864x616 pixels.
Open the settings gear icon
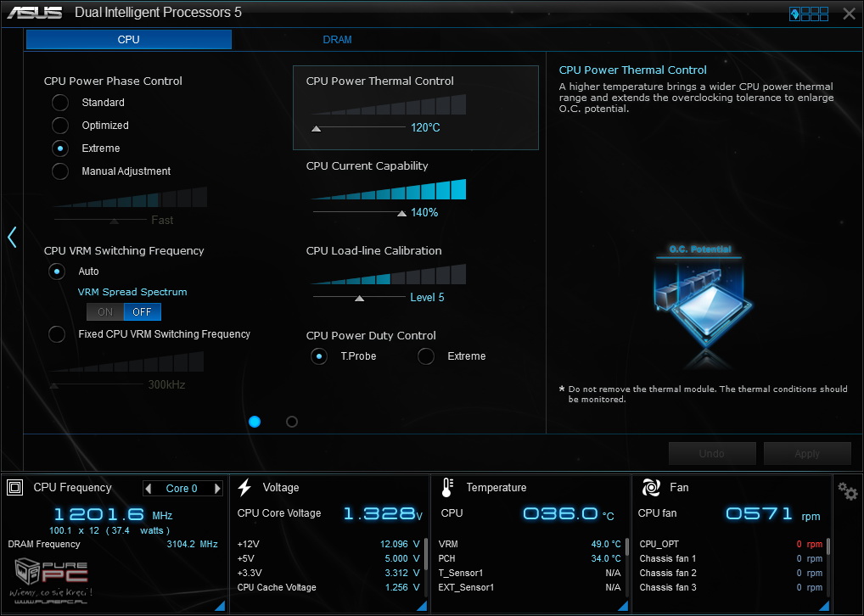coord(848,490)
